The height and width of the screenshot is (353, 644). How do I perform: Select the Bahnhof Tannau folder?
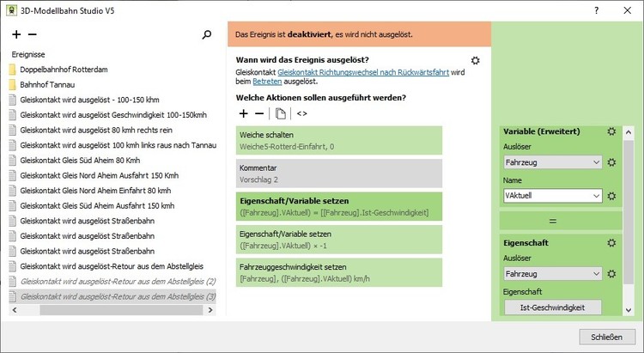(x=48, y=84)
